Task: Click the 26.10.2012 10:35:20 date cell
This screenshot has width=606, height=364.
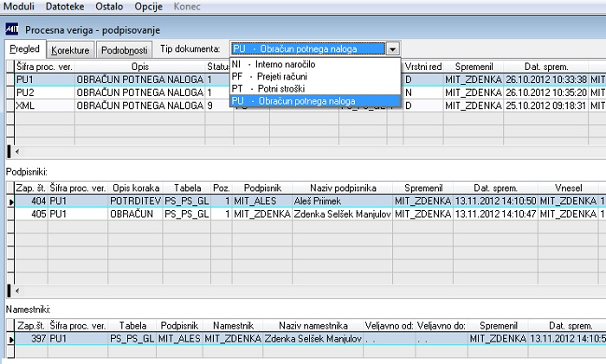Action: 545,93
